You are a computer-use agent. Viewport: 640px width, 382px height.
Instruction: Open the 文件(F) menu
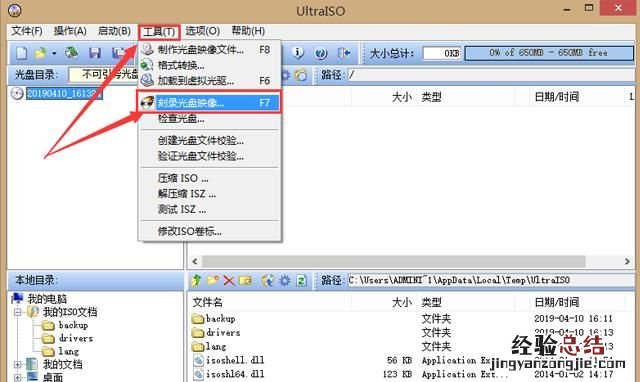pyautogui.click(x=27, y=31)
